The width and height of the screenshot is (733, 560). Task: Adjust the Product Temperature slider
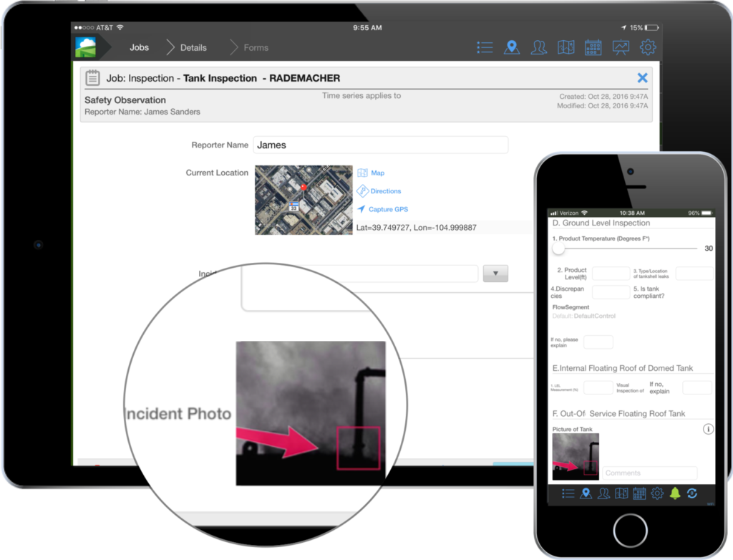[560, 248]
